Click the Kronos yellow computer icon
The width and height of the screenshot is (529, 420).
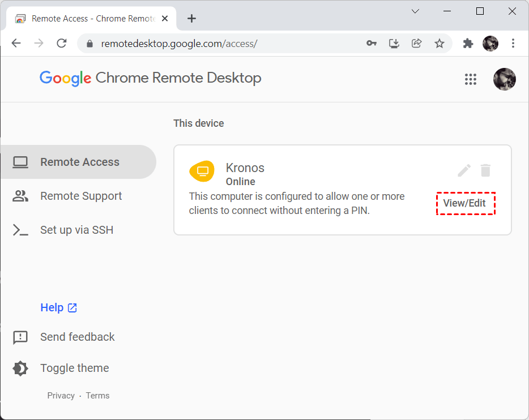(202, 170)
